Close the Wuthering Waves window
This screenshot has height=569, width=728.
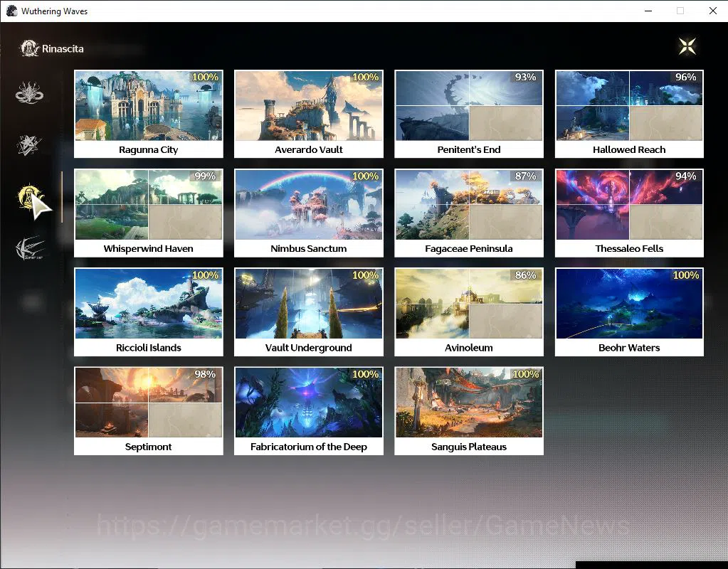pos(712,11)
